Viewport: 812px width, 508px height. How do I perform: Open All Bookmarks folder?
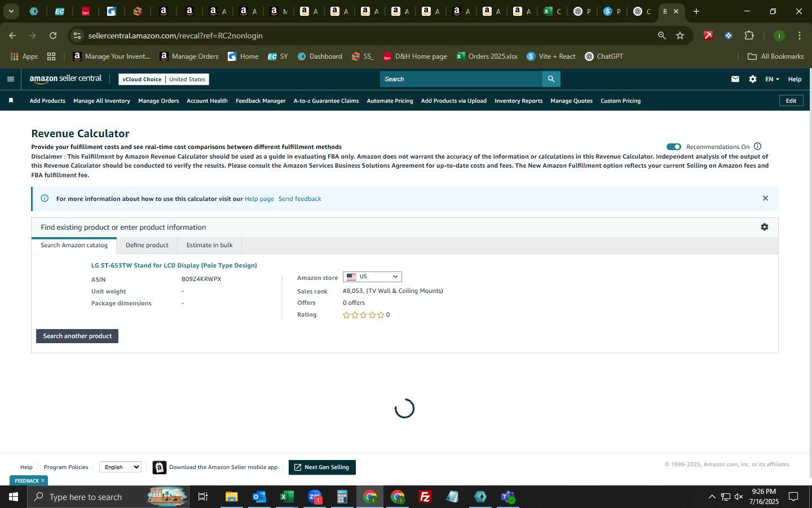(x=775, y=56)
